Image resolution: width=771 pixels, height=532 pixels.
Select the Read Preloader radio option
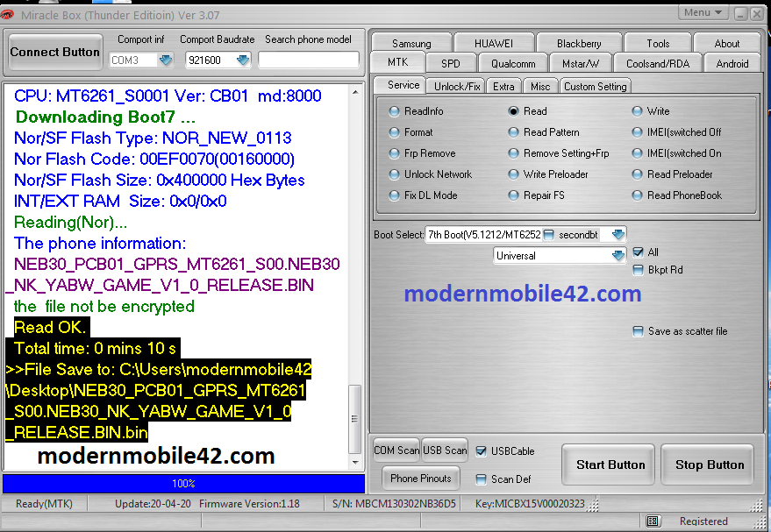coord(638,174)
